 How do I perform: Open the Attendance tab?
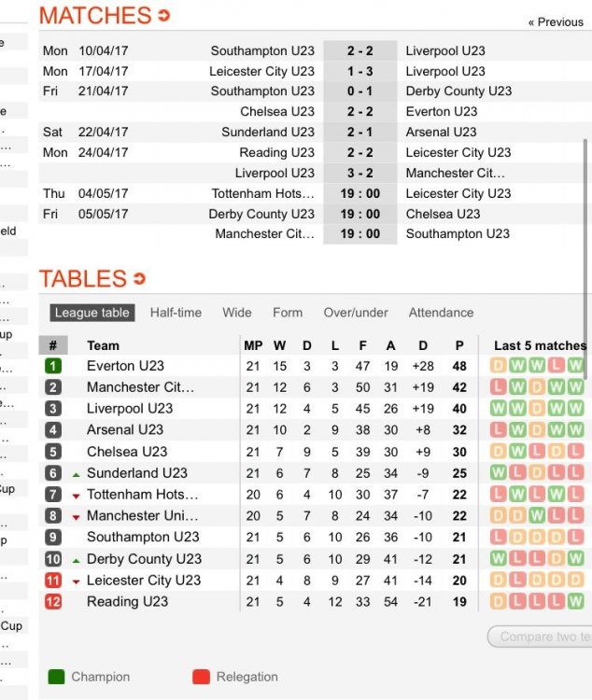(x=441, y=313)
